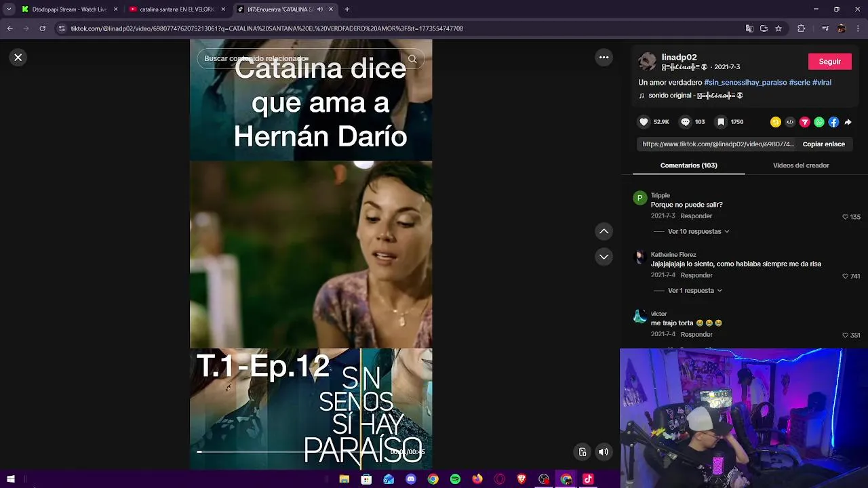This screenshot has height=488, width=868.
Task: Open more share options arrow
Action: tap(848, 122)
